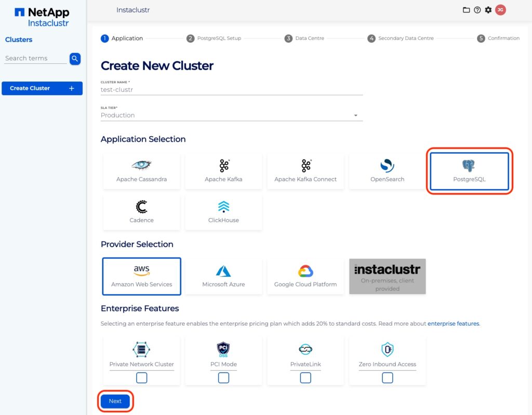This screenshot has height=415, width=532.
Task: Enable the Private Network Cluster checkbox
Action: tap(141, 378)
